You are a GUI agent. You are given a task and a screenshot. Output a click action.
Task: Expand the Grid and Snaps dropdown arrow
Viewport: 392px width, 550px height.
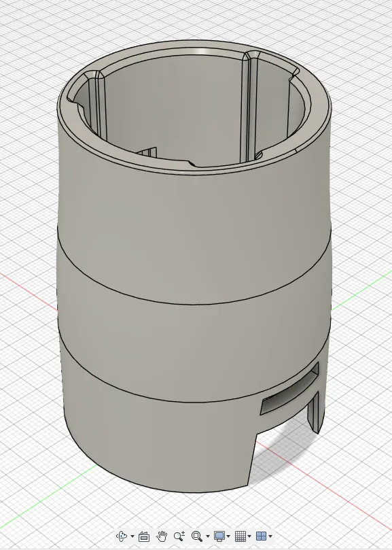click(x=249, y=536)
